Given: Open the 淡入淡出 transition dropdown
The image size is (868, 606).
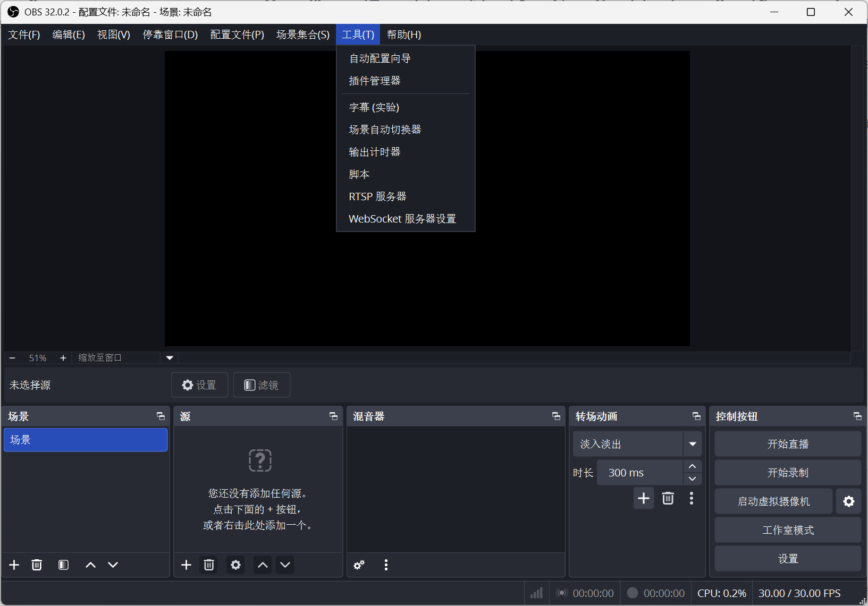Looking at the screenshot, I should (x=692, y=443).
